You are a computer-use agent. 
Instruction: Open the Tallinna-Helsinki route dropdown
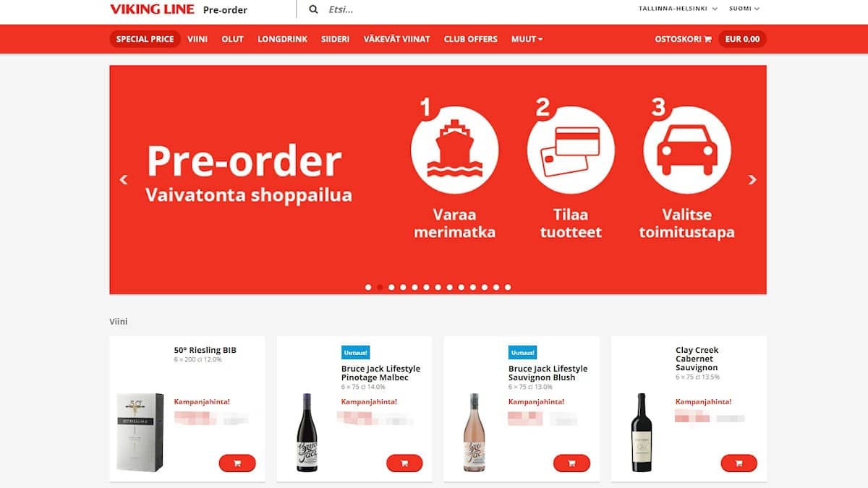678,9
